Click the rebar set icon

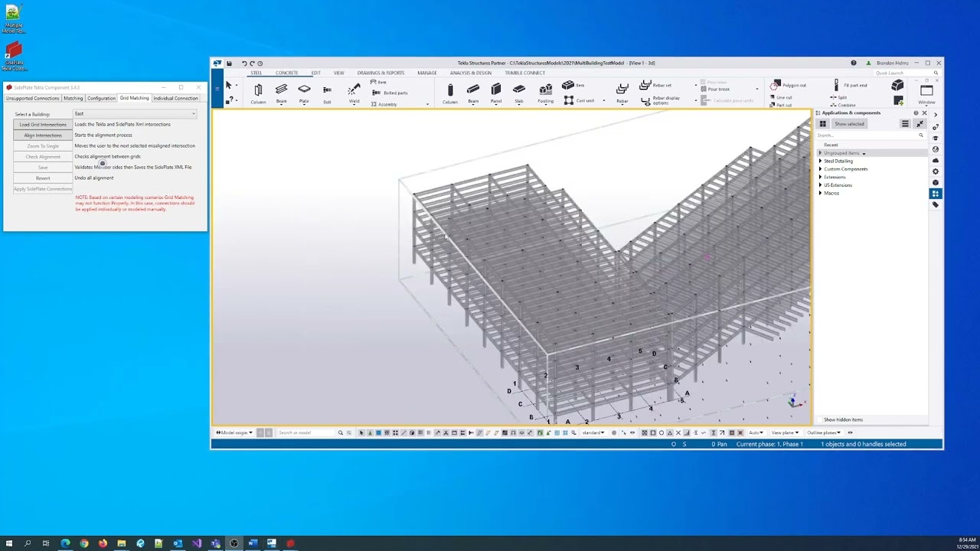(645, 85)
